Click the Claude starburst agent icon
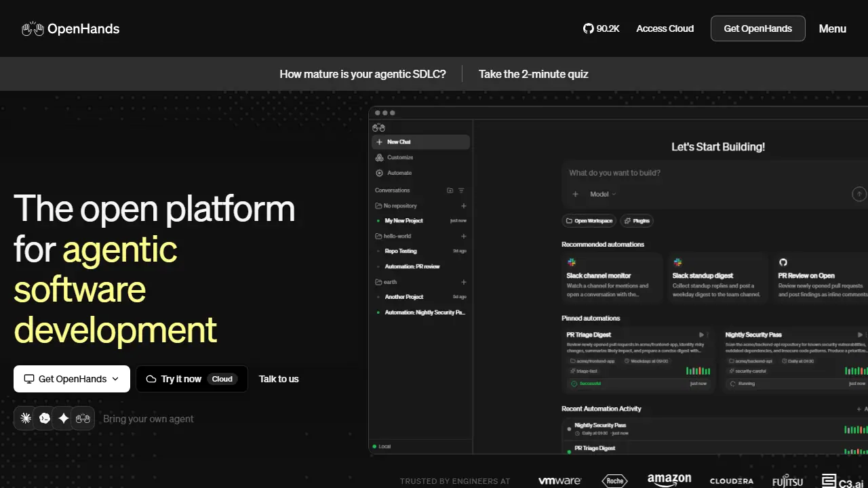The width and height of the screenshot is (868, 488). click(26, 418)
